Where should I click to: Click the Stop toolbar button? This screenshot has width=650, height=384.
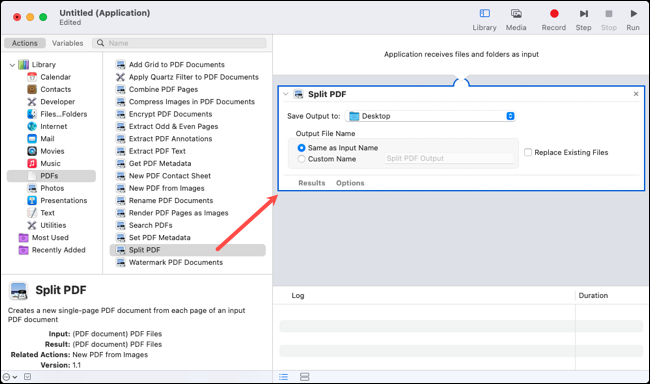[x=609, y=19]
